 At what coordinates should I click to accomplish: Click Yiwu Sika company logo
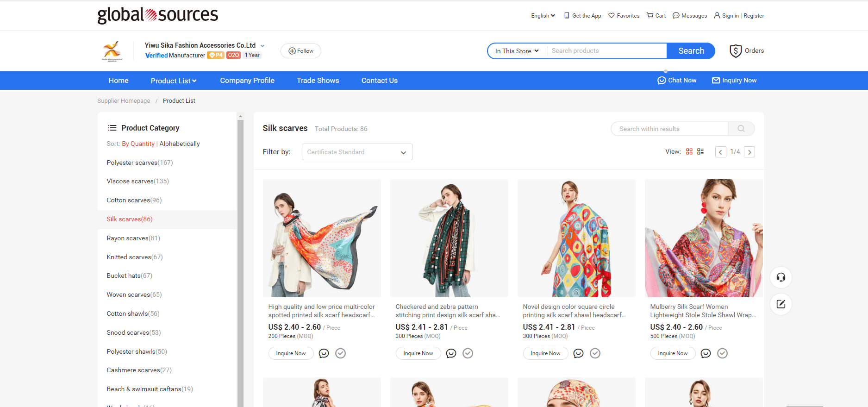112,51
